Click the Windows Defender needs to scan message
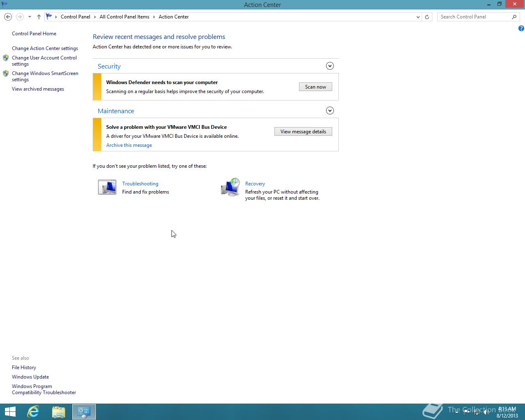This screenshot has height=420, width=525. tap(162, 82)
